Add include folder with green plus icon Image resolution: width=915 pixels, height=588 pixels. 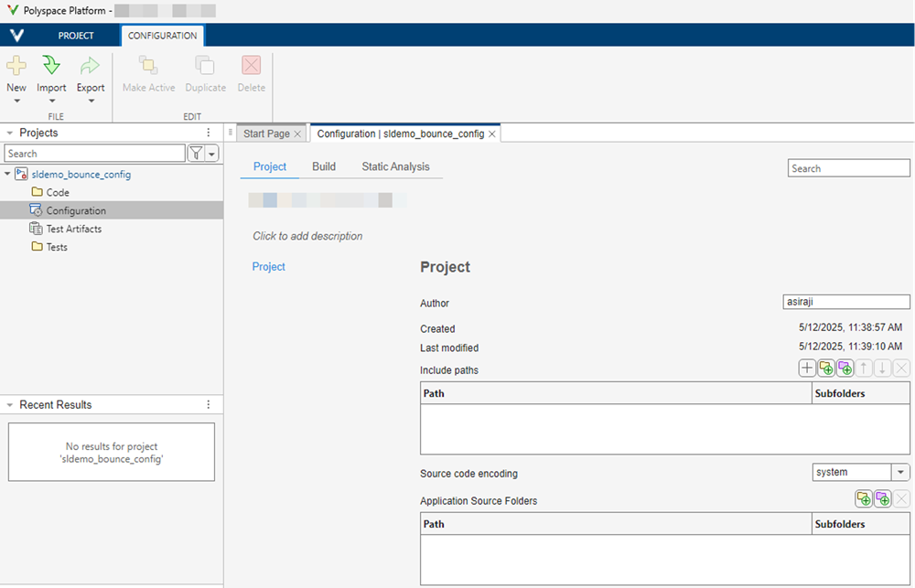825,369
